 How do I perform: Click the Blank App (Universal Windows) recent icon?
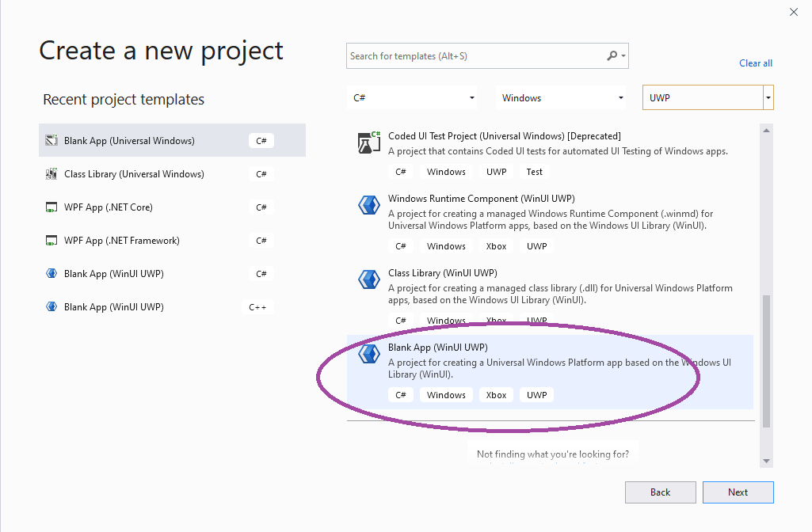pos(51,140)
